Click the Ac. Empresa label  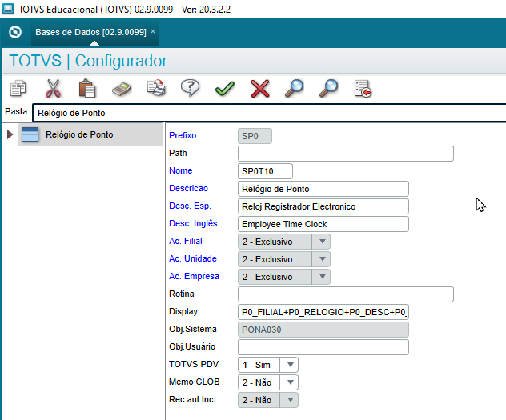(194, 276)
